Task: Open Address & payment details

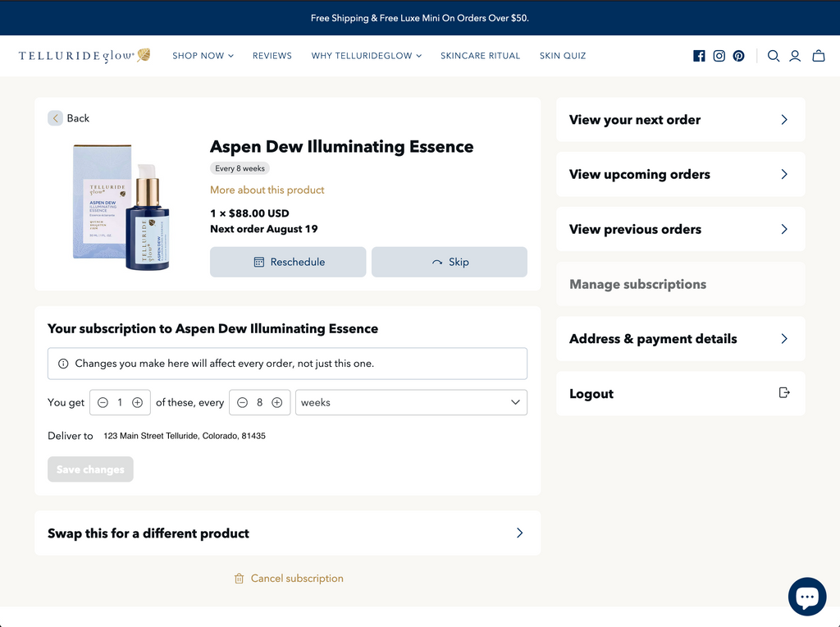Action: [x=680, y=339]
